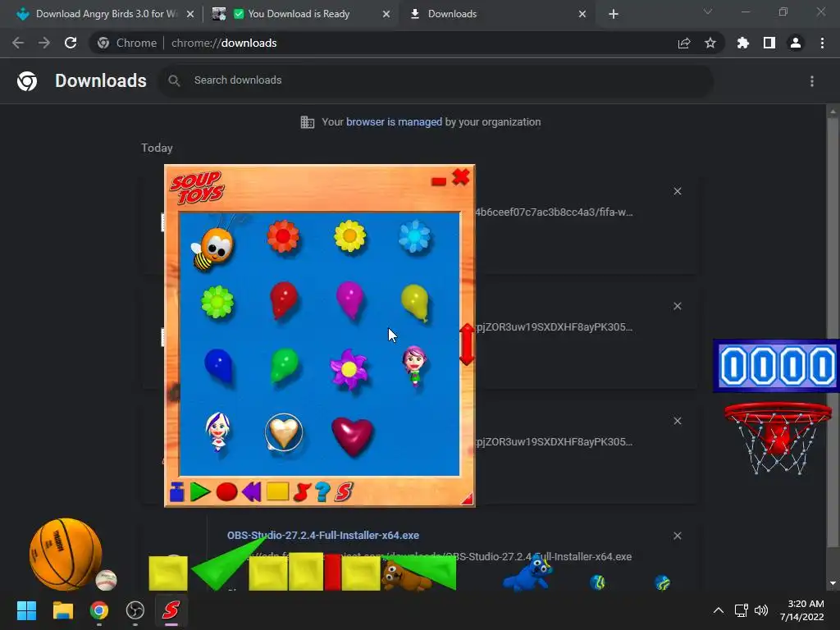The height and width of the screenshot is (630, 840).
Task: Toggle the red music note icon
Action: click(x=302, y=492)
